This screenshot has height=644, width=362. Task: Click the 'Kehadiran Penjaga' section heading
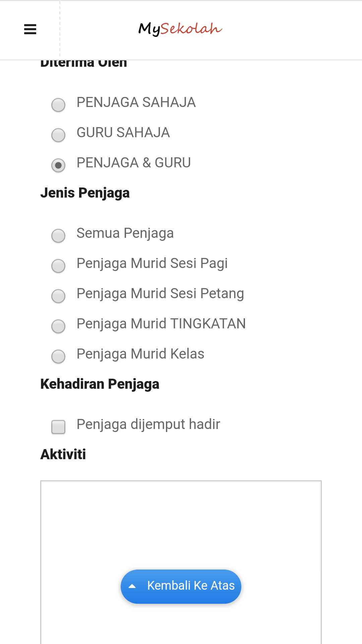(x=100, y=384)
